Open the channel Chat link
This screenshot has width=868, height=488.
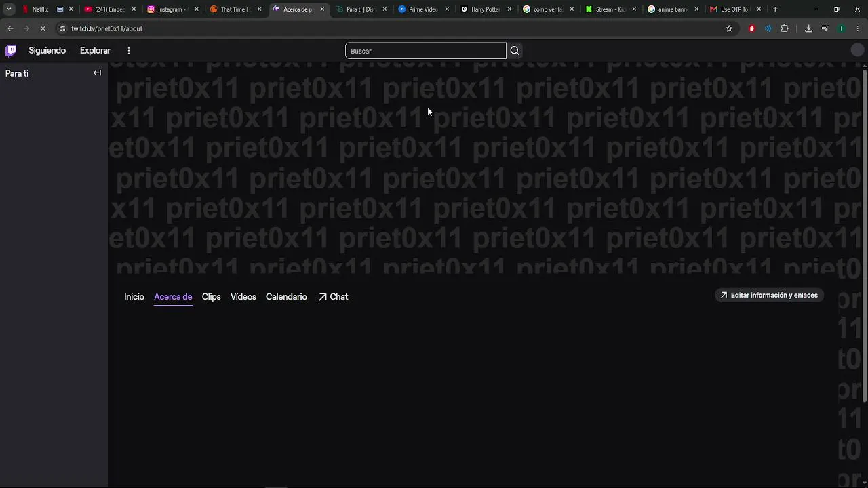(333, 297)
